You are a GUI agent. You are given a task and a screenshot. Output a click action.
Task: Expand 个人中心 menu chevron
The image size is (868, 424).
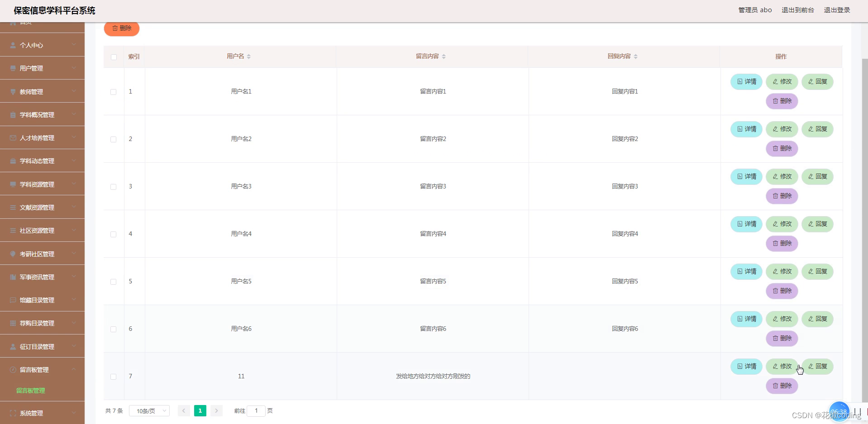(x=74, y=45)
